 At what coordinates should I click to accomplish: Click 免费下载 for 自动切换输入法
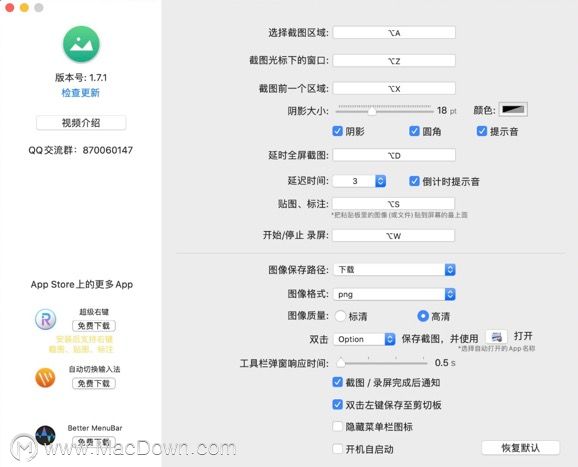pyautogui.click(x=94, y=383)
